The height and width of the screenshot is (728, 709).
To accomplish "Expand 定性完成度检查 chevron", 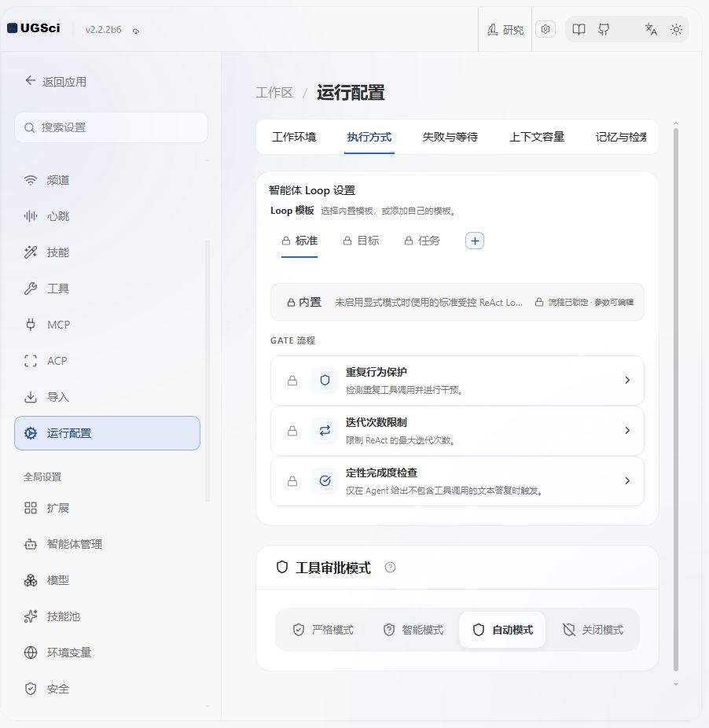I will [x=627, y=480].
